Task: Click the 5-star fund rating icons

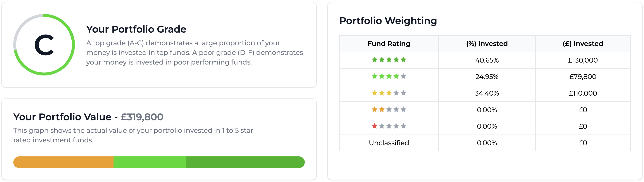Action: (x=389, y=60)
